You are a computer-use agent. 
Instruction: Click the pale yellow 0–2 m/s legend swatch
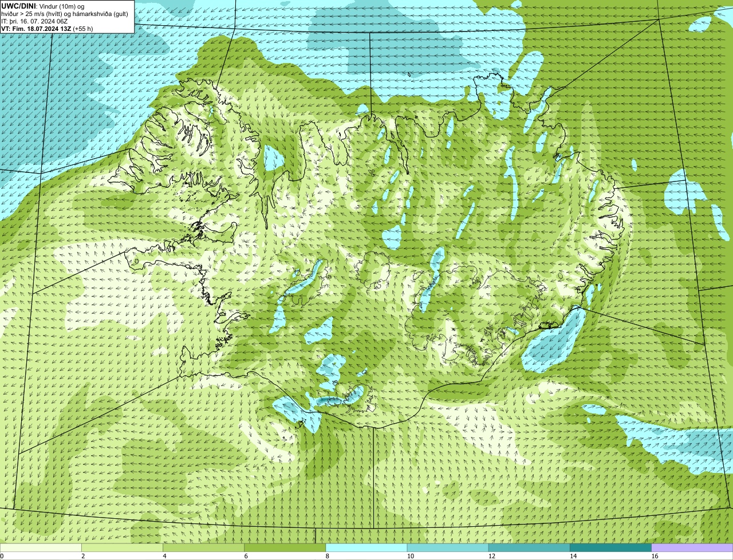pos(41,547)
